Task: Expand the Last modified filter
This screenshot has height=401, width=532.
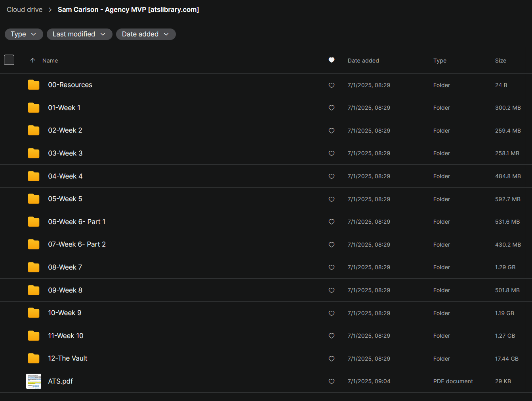Action: tap(80, 34)
